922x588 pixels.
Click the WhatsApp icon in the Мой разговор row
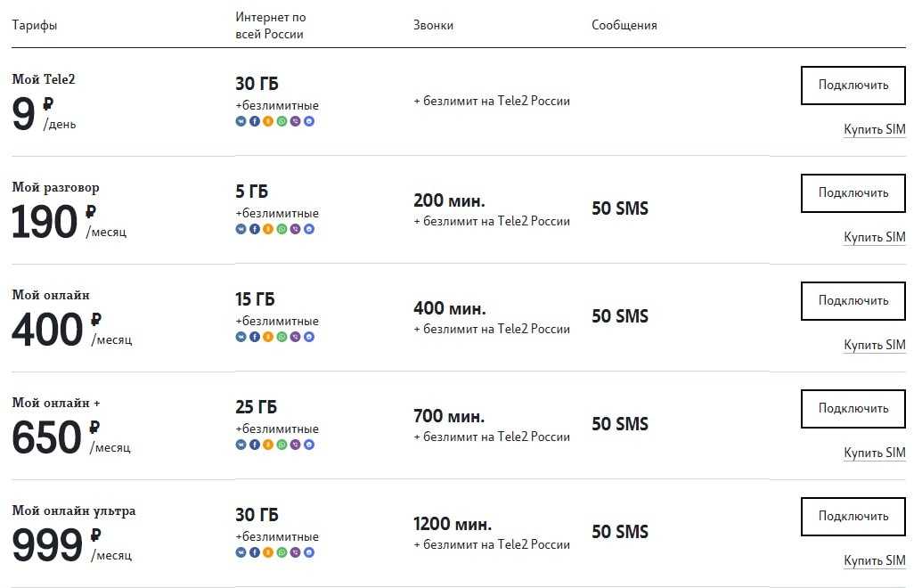point(281,229)
